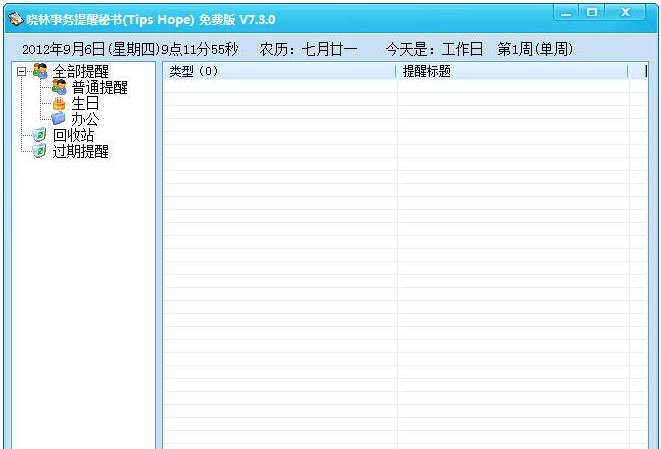
Task: Select the 普通提醒 label
Action: 99,88
